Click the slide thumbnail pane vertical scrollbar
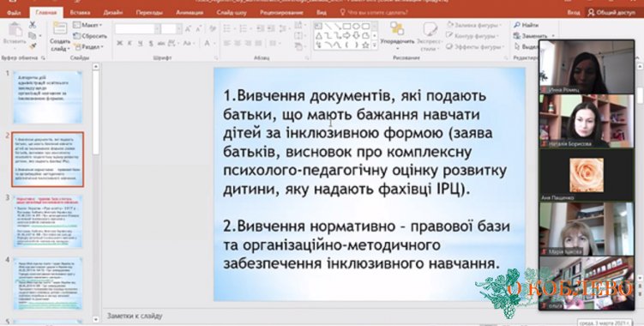Viewport: 644px width, 326px height. (x=95, y=192)
